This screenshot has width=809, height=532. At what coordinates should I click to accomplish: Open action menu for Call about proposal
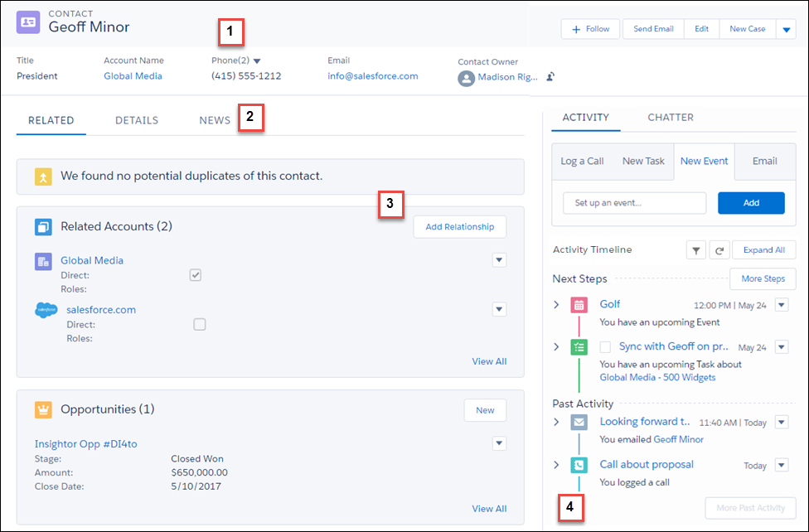(782, 465)
